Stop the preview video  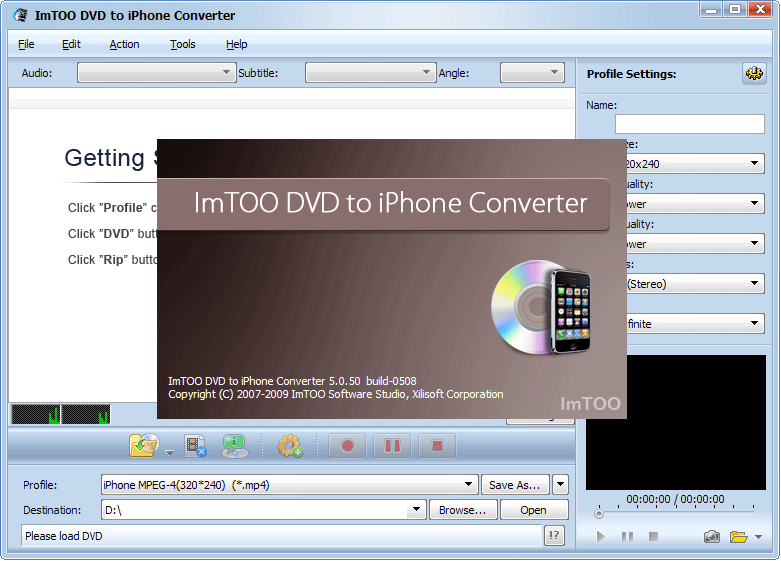(653, 537)
